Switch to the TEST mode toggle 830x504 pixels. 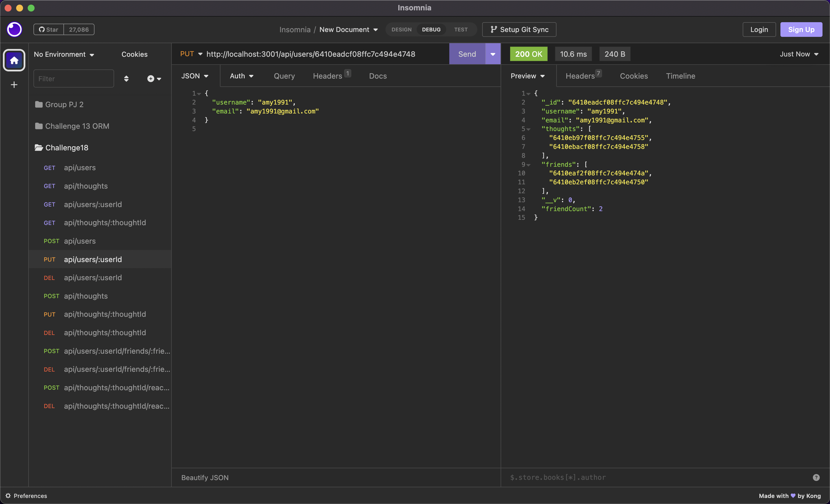[x=461, y=29]
